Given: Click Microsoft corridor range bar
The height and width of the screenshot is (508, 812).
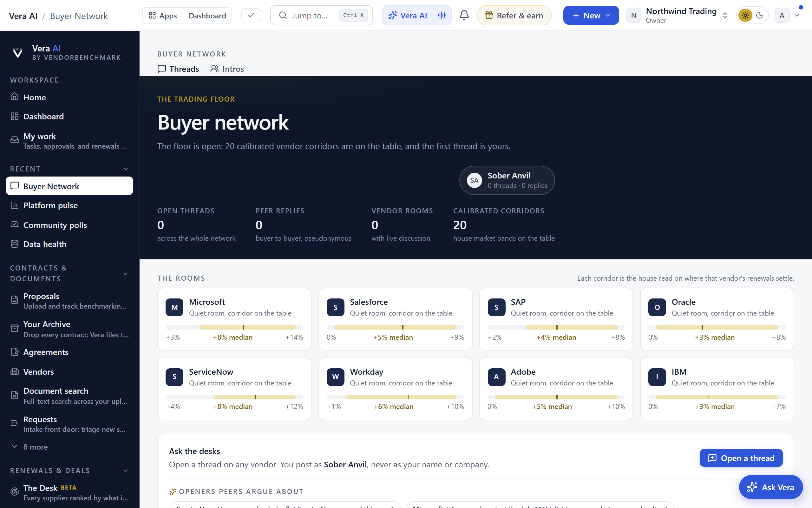Looking at the screenshot, I should point(234,327).
